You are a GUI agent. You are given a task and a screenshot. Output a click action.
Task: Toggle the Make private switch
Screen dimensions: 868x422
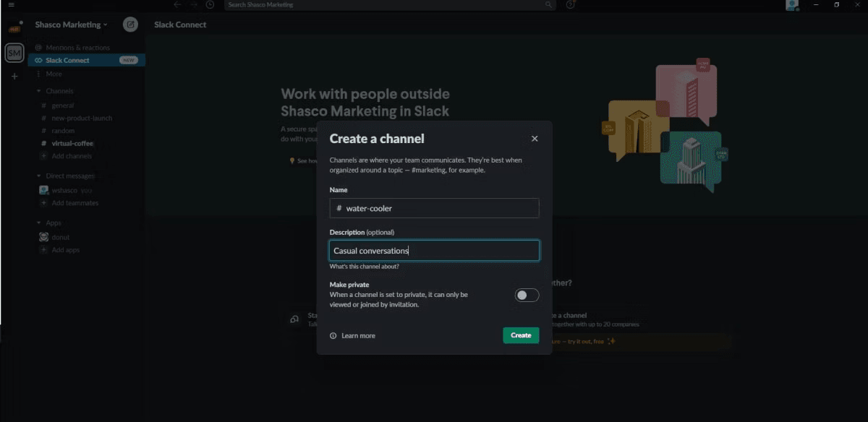(x=527, y=295)
